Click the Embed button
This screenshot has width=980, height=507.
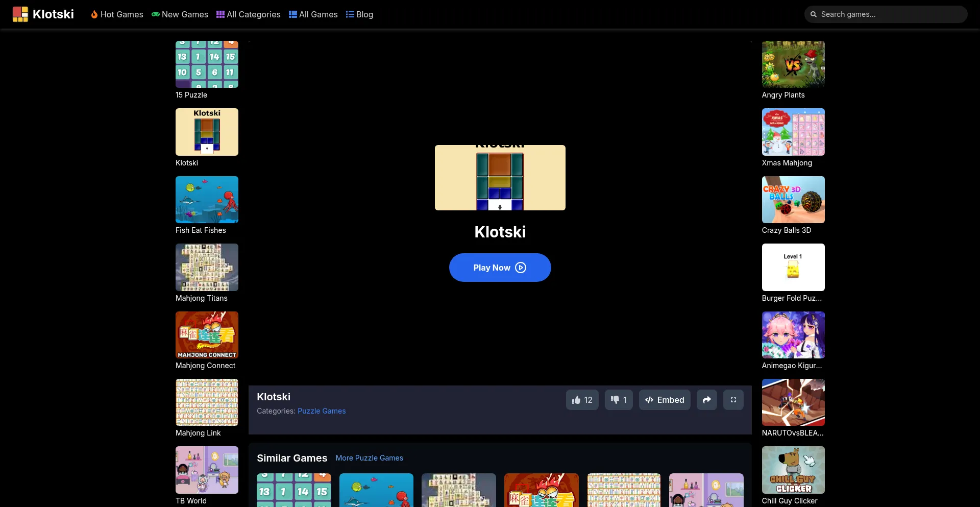(x=665, y=400)
